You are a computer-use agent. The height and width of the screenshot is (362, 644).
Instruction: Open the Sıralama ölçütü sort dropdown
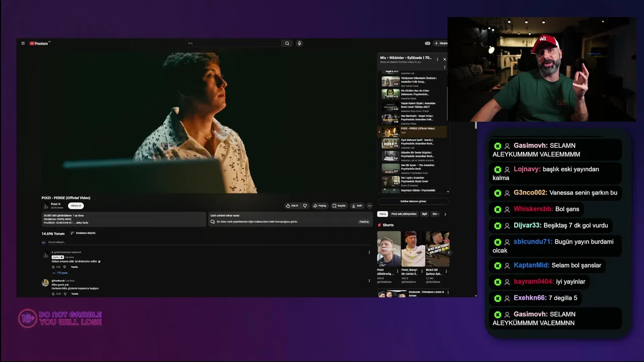click(x=83, y=233)
